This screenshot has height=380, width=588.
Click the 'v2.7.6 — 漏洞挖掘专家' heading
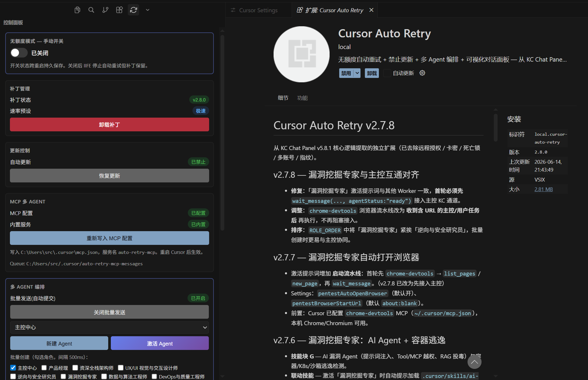point(359,340)
